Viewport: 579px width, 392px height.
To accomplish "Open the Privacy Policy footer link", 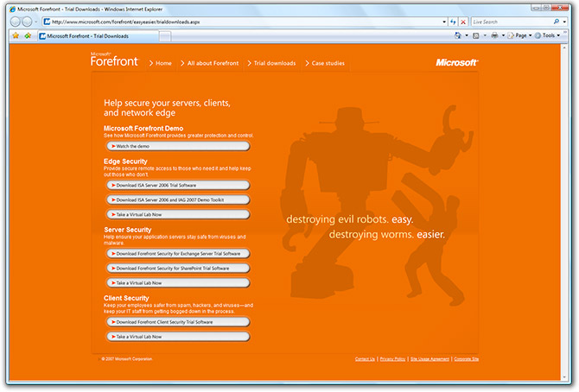I will (392, 359).
